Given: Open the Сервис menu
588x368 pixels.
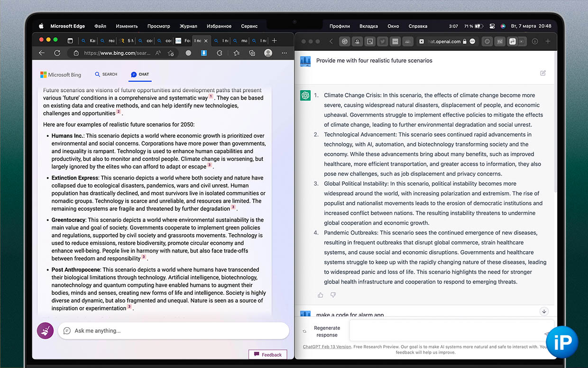Looking at the screenshot, I should pyautogui.click(x=249, y=26).
